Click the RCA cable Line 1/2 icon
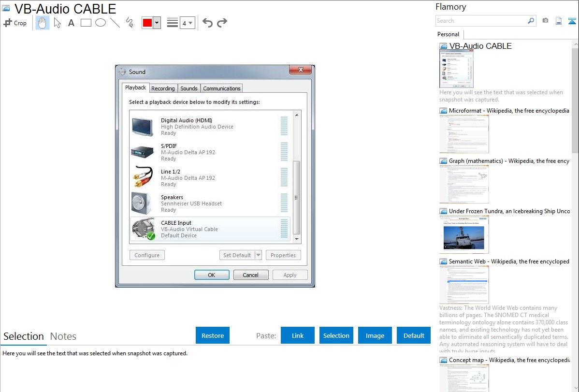The height and width of the screenshot is (392, 579). pos(143,177)
